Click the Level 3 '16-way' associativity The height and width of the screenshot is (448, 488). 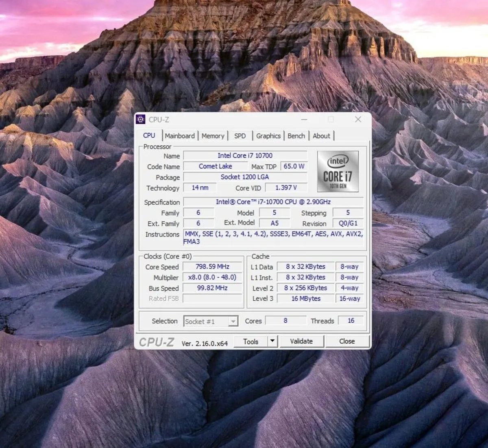pos(350,298)
